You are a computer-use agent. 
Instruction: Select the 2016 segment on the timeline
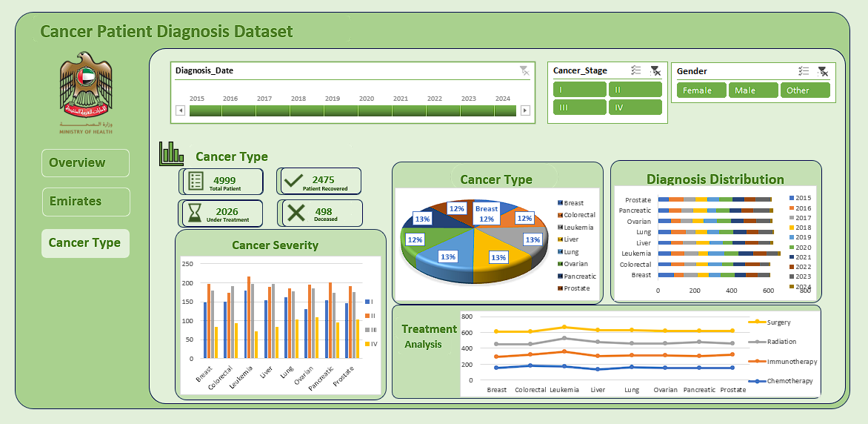point(239,111)
